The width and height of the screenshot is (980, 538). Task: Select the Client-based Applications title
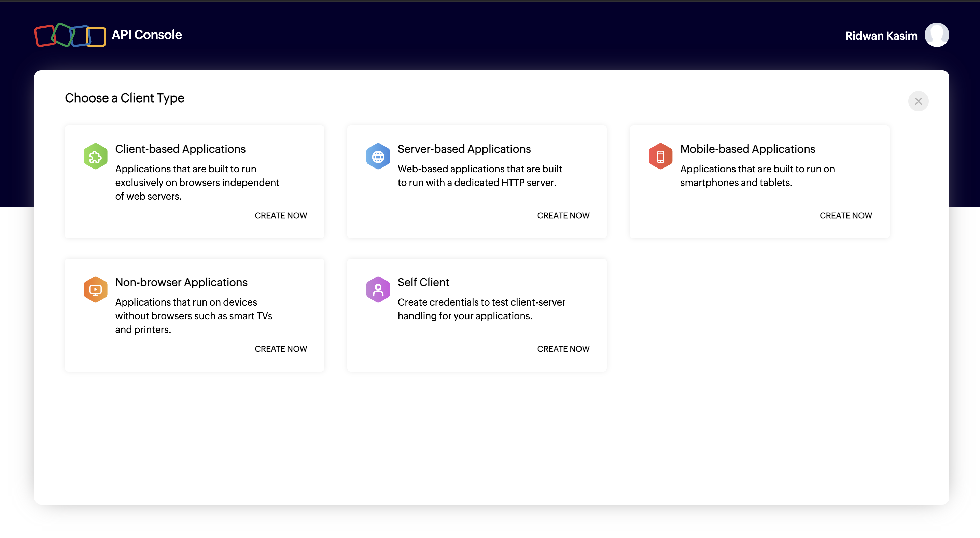click(x=180, y=149)
